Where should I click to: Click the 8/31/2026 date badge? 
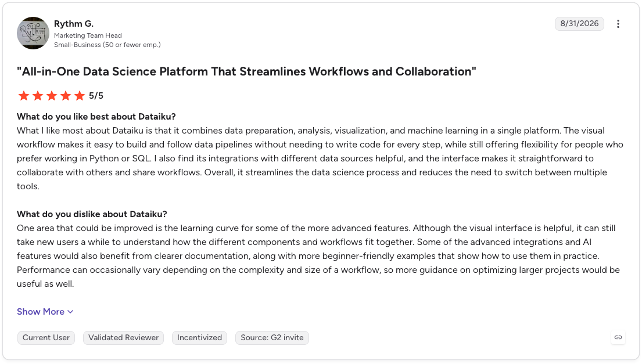579,24
